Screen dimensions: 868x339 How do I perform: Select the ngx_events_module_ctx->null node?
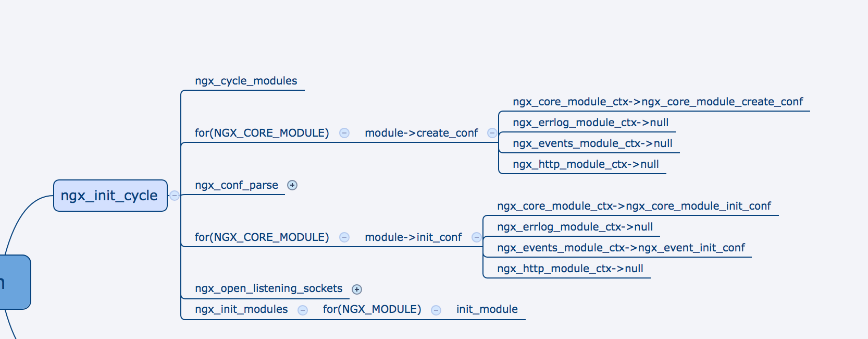point(592,143)
